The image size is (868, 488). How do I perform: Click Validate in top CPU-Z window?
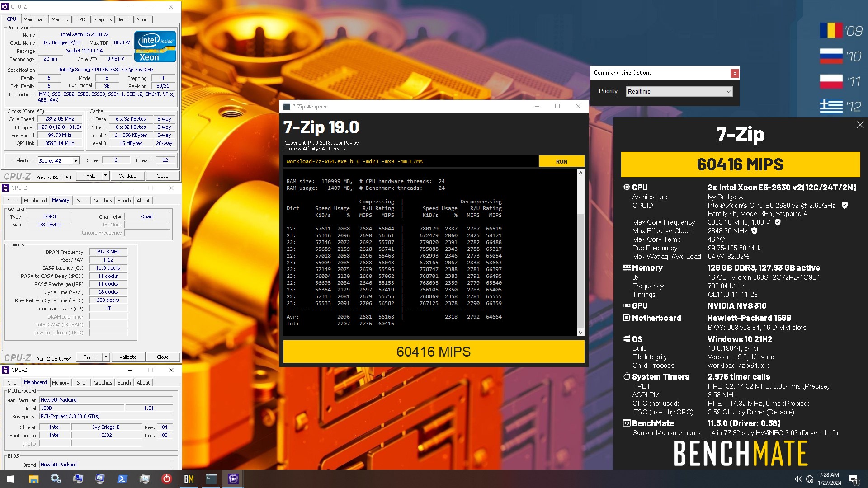[127, 176]
